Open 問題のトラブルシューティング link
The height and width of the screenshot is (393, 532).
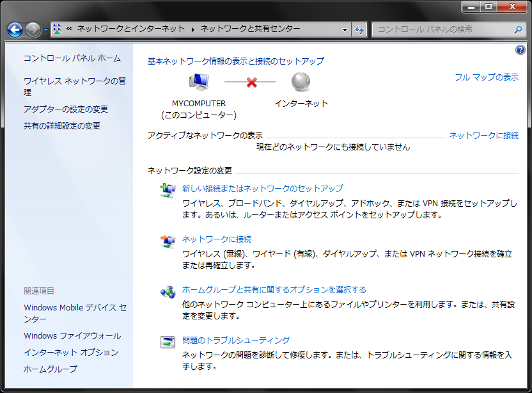(x=236, y=340)
